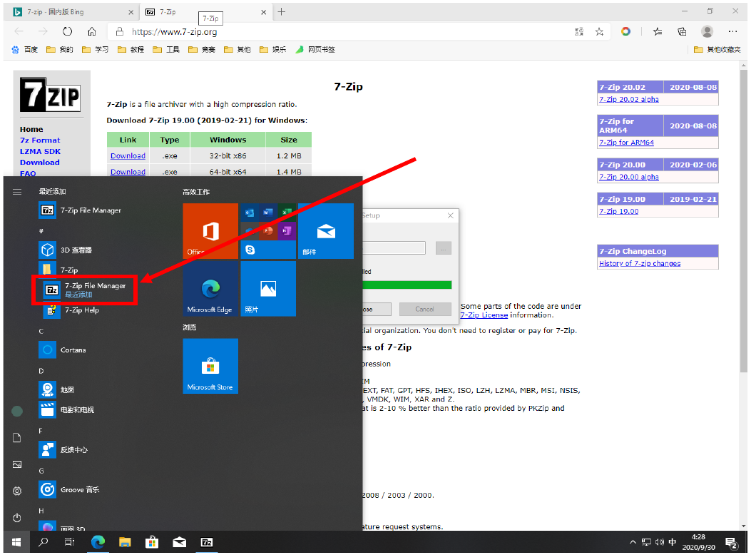Open the 邮件 mail tile
This screenshot has height=560, width=756.
point(325,231)
